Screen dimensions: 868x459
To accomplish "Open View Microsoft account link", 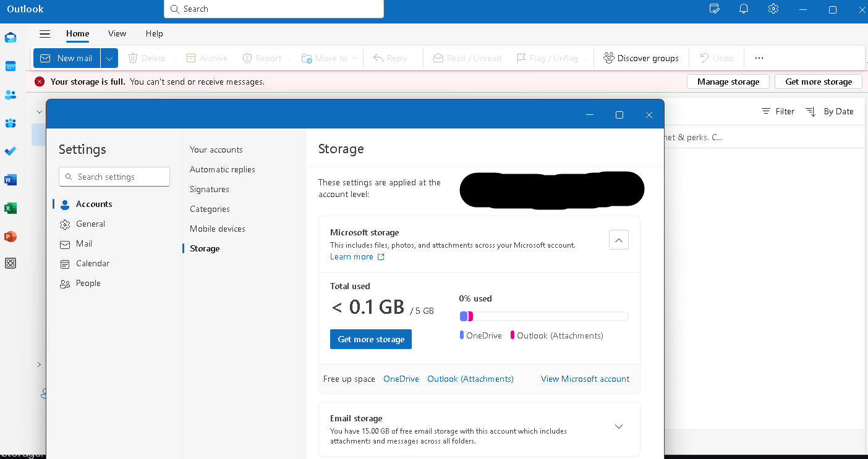I will pos(585,379).
